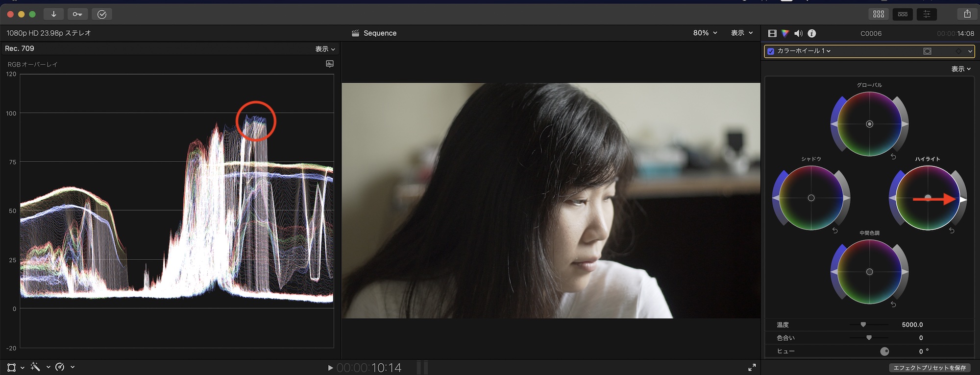Screen dimensions: 980x375
Task: Click the clip duration 00:00:14:08
Action: [955, 33]
